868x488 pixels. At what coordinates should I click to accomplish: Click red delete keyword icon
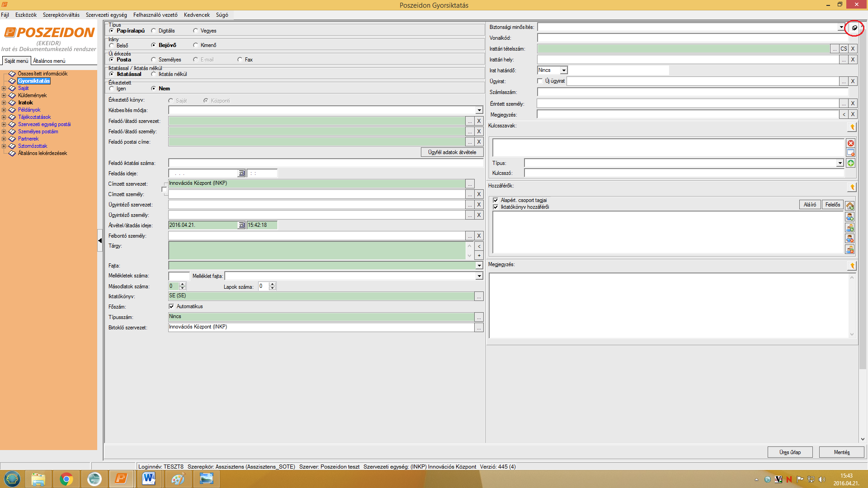[x=851, y=143]
